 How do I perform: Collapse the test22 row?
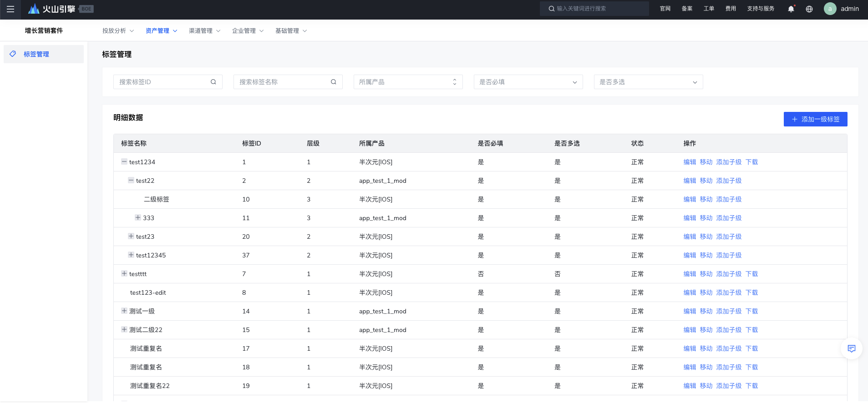click(x=131, y=180)
